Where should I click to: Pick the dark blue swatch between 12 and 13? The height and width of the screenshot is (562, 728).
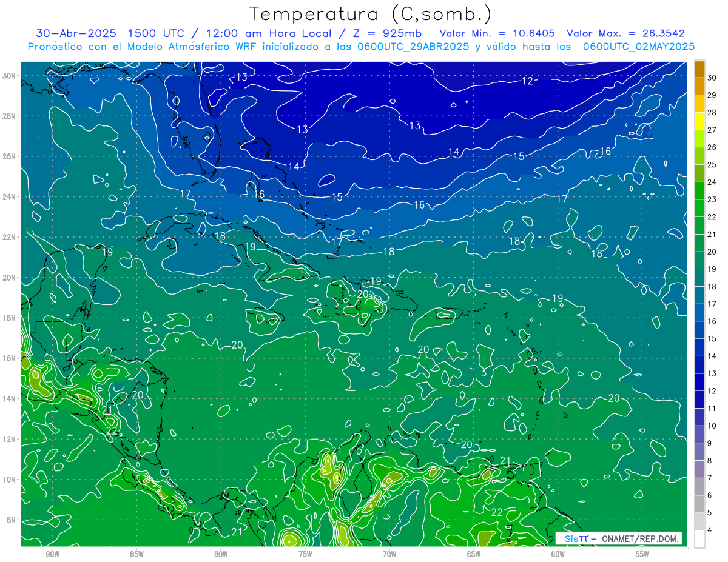[699, 383]
